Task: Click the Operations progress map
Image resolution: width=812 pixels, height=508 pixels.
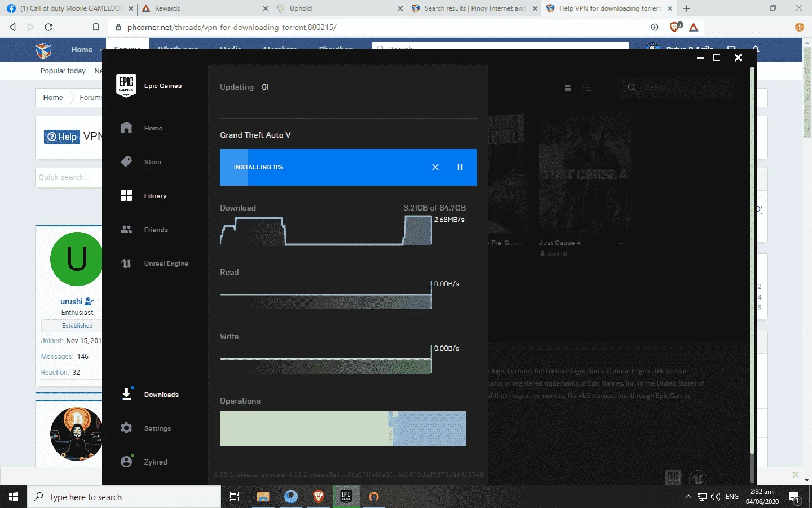Action: click(343, 429)
